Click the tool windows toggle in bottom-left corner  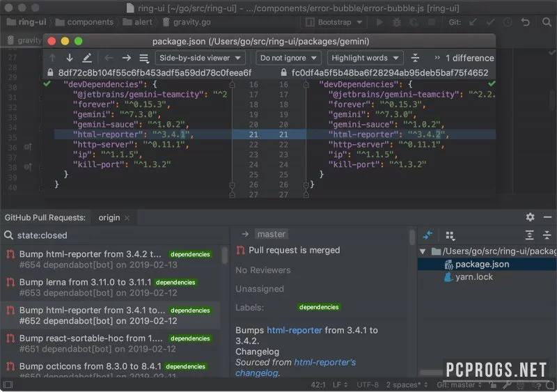coord(8,384)
